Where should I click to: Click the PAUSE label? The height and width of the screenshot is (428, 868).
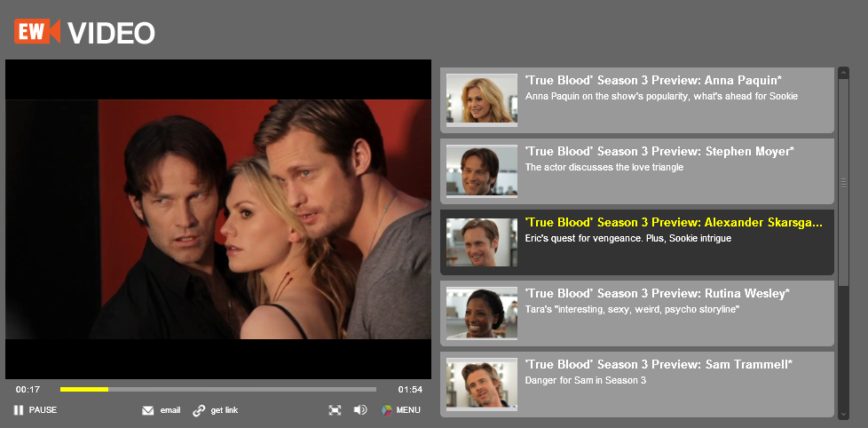[x=43, y=410]
